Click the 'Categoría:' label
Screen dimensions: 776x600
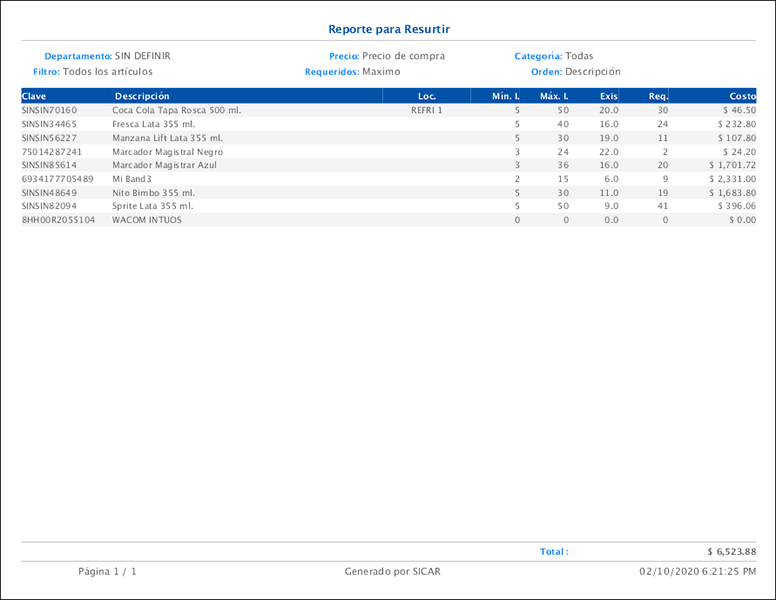[x=538, y=56]
